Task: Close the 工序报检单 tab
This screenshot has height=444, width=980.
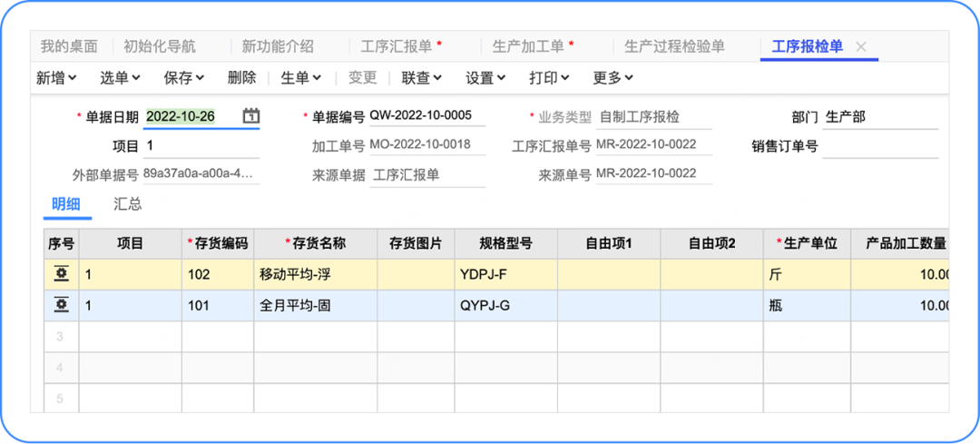Action: click(861, 46)
